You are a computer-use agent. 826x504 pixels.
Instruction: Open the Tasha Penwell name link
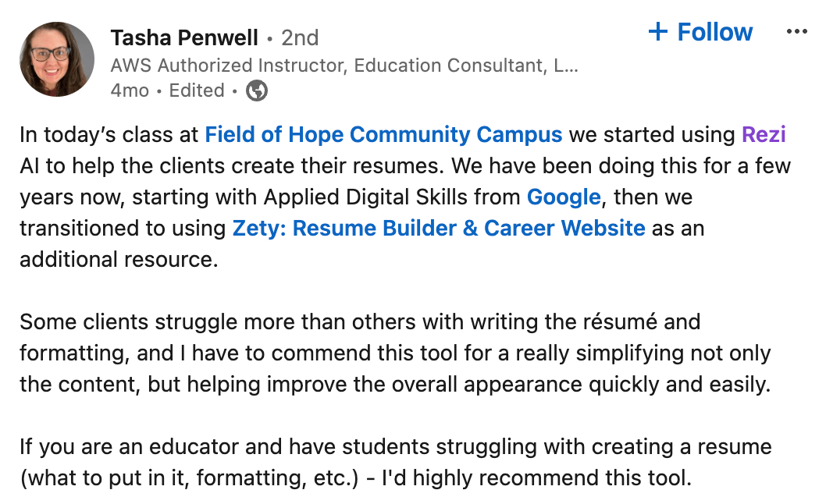(183, 38)
